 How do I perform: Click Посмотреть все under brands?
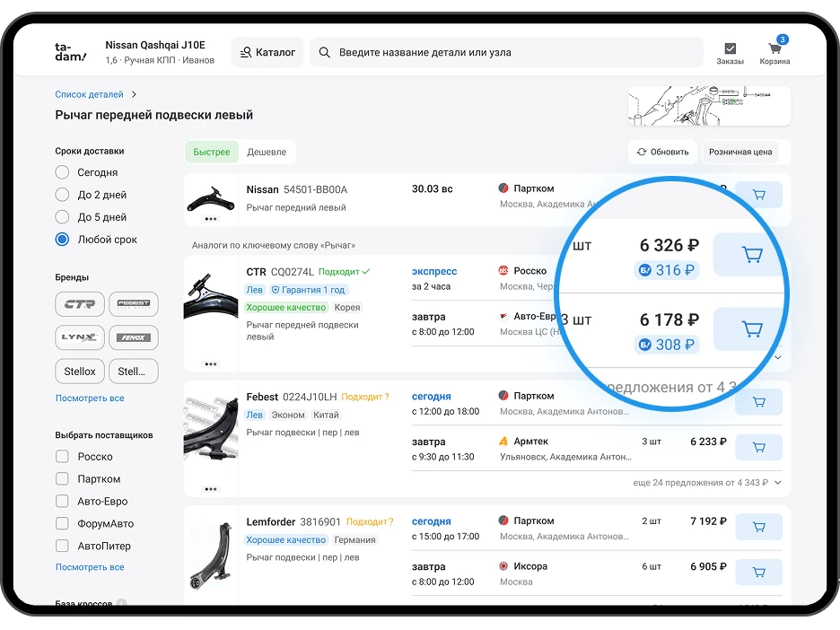coord(90,398)
